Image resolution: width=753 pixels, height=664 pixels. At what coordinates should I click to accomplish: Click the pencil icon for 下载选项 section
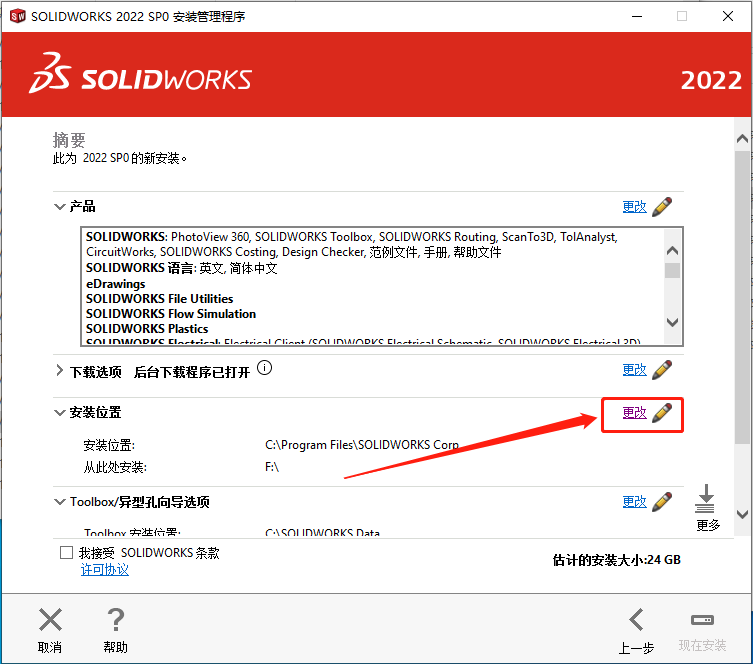click(662, 370)
